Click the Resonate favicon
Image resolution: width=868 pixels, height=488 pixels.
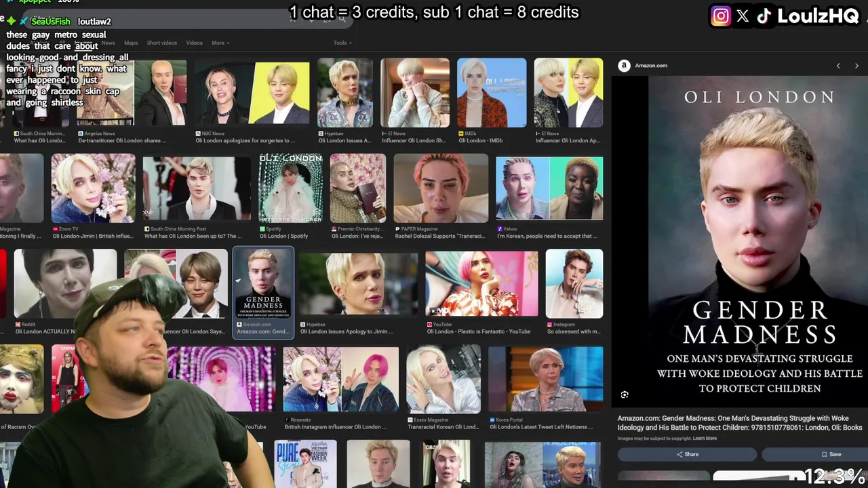(287, 420)
